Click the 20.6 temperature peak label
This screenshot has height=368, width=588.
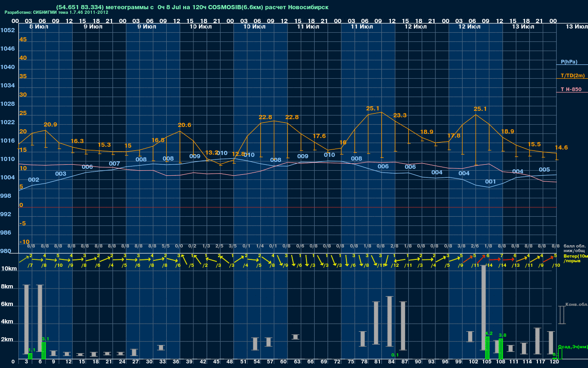coord(184,125)
